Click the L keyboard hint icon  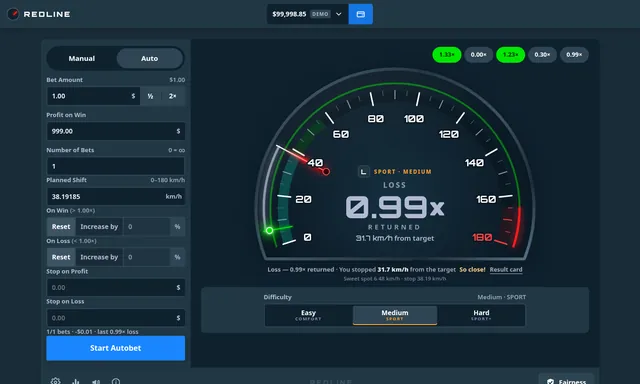[363, 172]
